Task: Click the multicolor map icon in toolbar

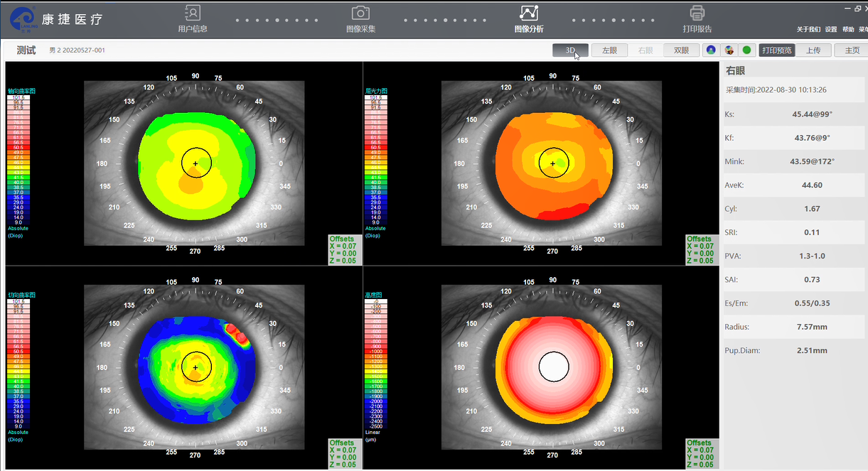Action: 729,50
